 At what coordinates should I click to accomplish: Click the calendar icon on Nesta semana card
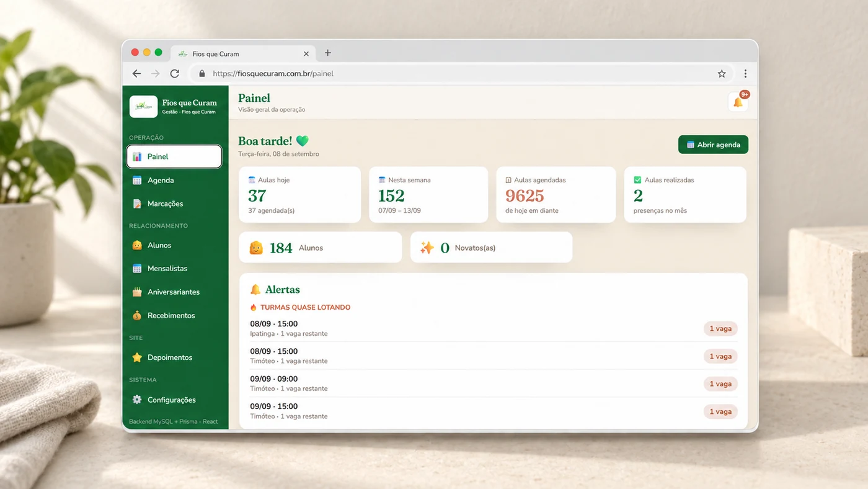click(x=382, y=180)
